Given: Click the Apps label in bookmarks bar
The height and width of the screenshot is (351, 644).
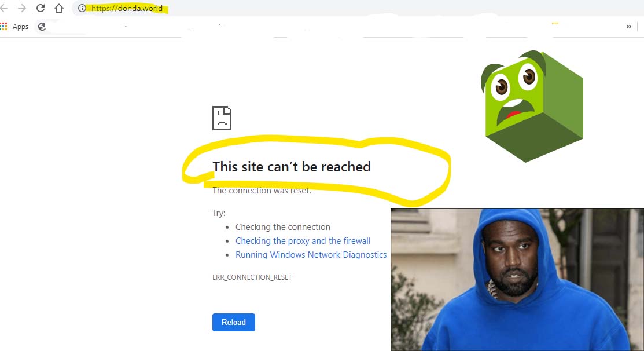Looking at the screenshot, I should 20,27.
